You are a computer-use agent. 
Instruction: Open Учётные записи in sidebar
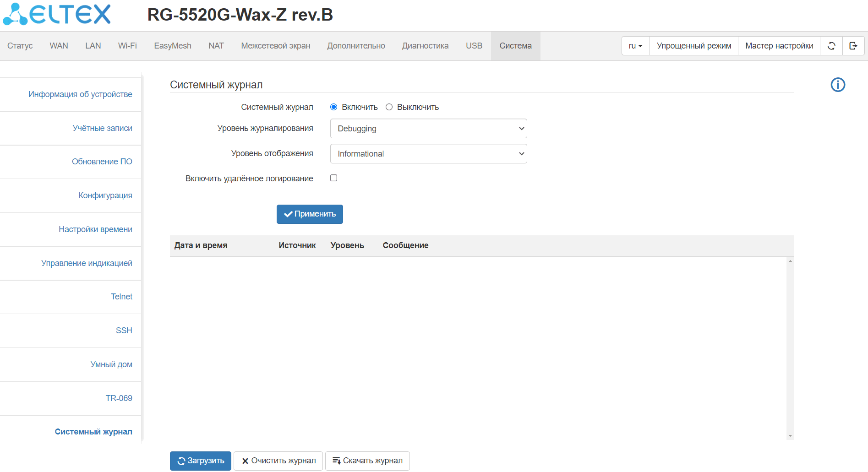102,128
